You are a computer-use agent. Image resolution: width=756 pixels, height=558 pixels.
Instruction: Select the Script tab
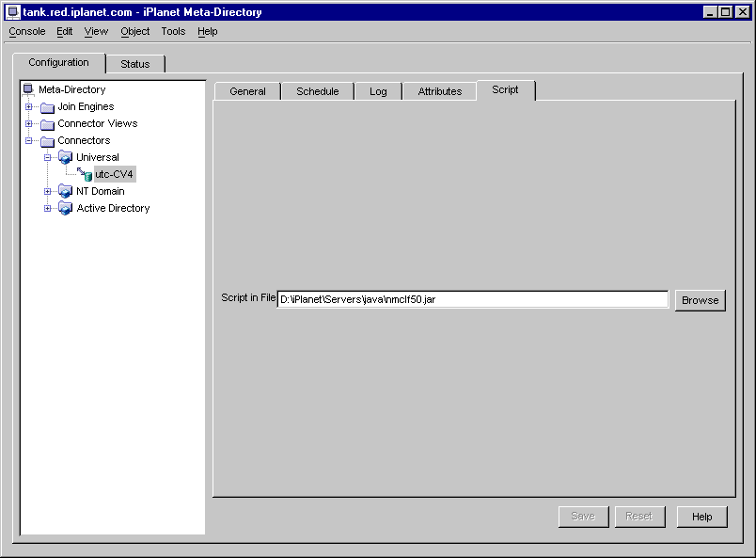click(505, 90)
